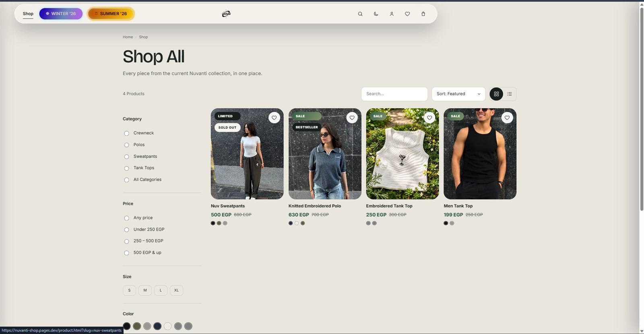Go to the Home breadcrumb link

click(128, 37)
